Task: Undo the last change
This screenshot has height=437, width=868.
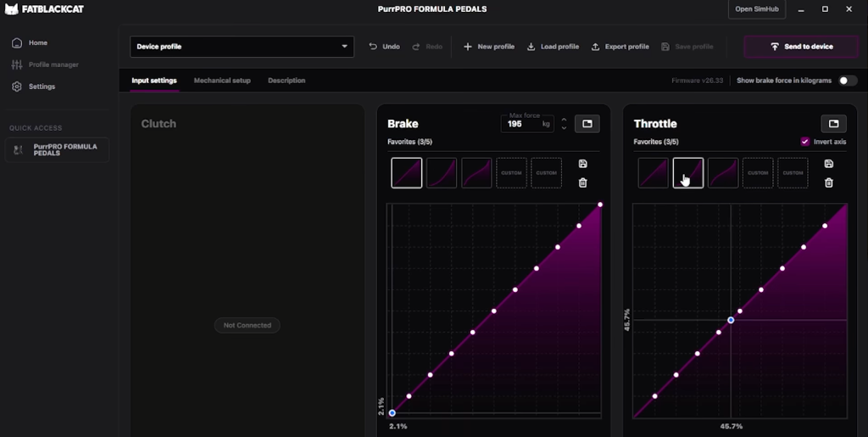Action: point(384,47)
